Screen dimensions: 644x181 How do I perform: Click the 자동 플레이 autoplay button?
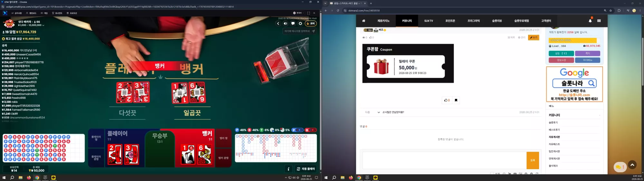tap(306, 169)
